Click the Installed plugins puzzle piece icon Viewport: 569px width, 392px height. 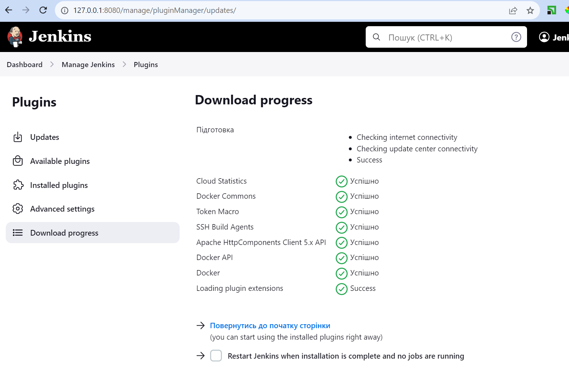pyautogui.click(x=18, y=185)
